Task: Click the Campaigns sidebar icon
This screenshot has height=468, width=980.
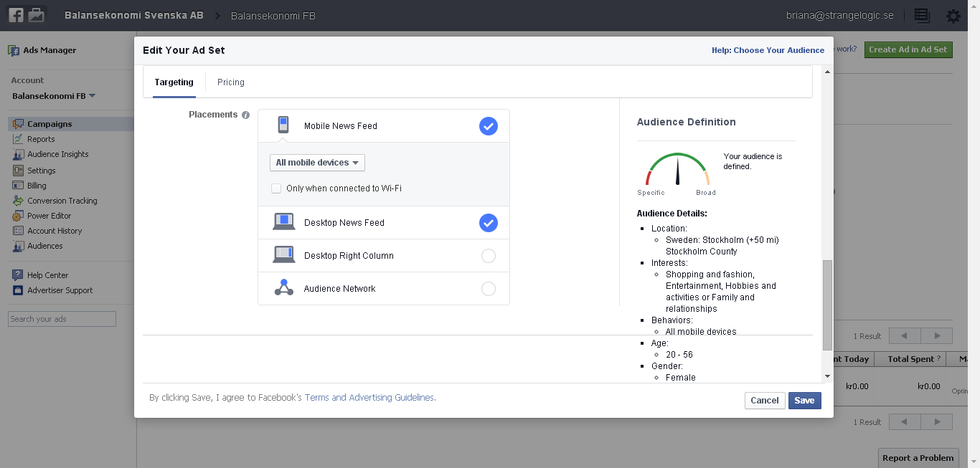Action: [19, 124]
